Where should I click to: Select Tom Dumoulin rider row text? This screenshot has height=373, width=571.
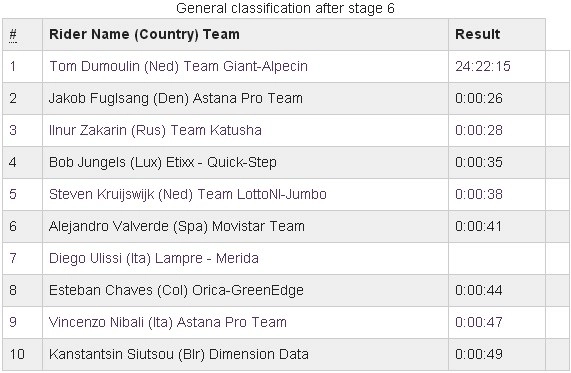click(x=178, y=66)
